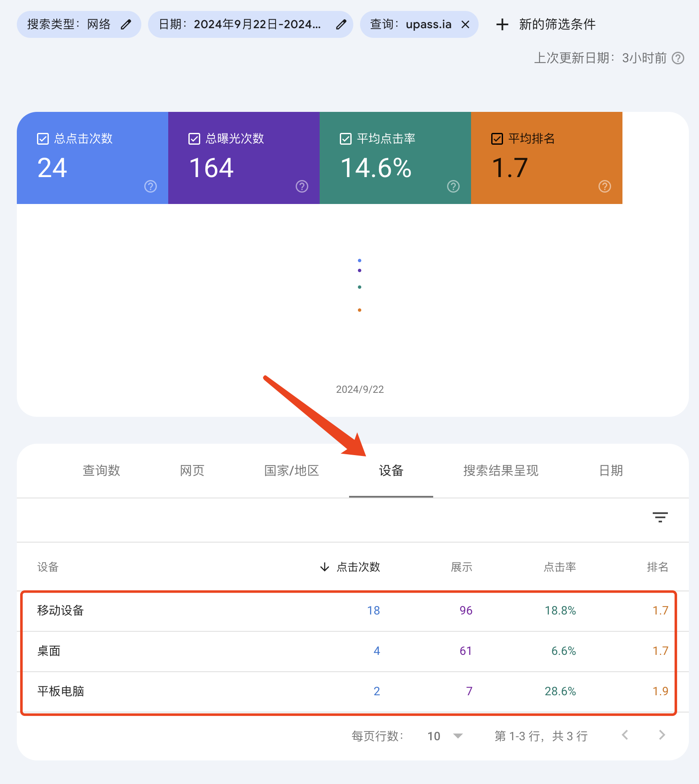Click the green CTR data point on chart
Screen dimensions: 699x784
coord(360,287)
